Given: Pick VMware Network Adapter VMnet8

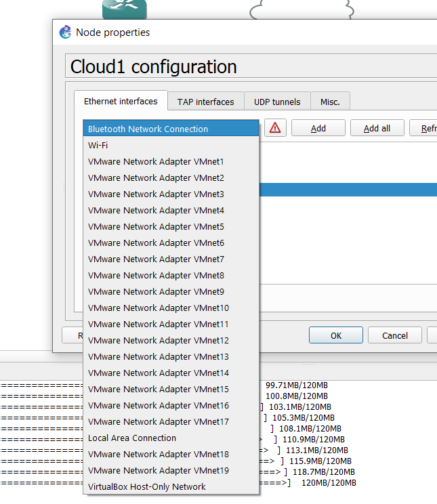Looking at the screenshot, I should click(171, 276).
